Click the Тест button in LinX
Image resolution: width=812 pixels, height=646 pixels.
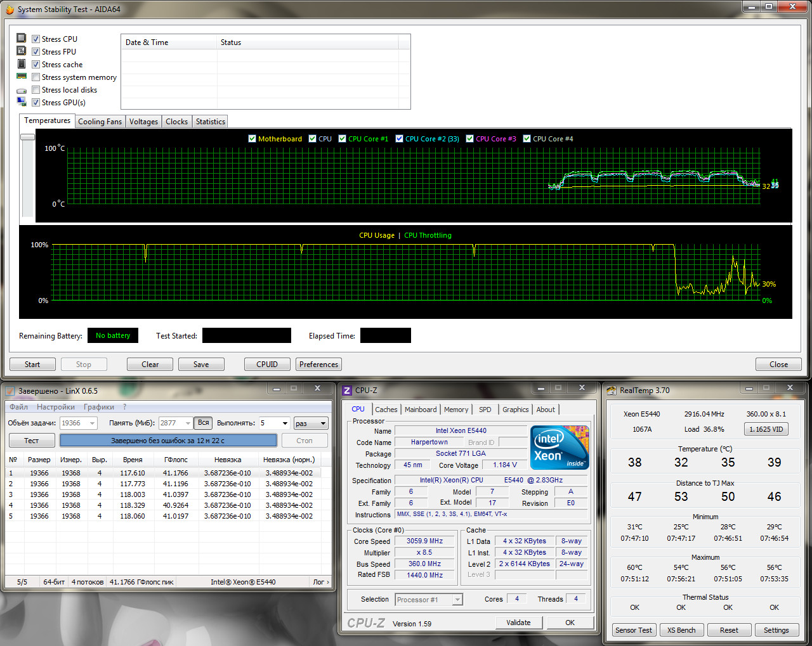point(31,441)
